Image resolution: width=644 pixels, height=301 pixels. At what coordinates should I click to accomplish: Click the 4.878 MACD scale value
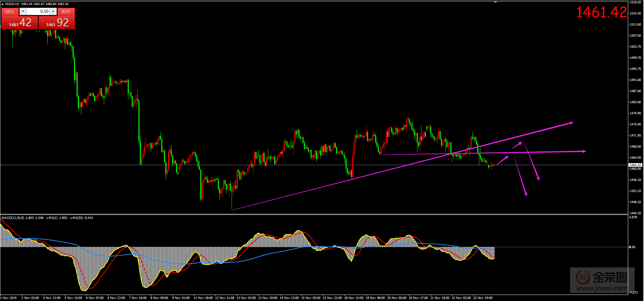pyautogui.click(x=633, y=217)
